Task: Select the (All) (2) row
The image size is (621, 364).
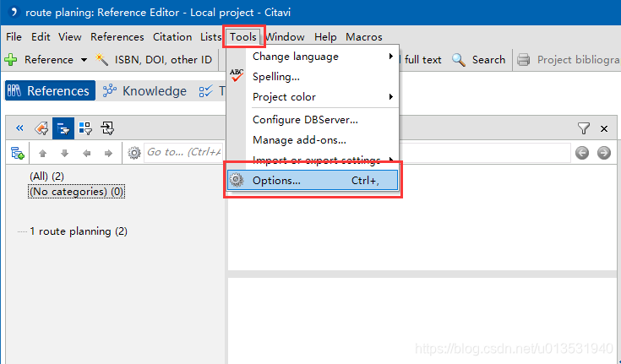Action: [46, 177]
